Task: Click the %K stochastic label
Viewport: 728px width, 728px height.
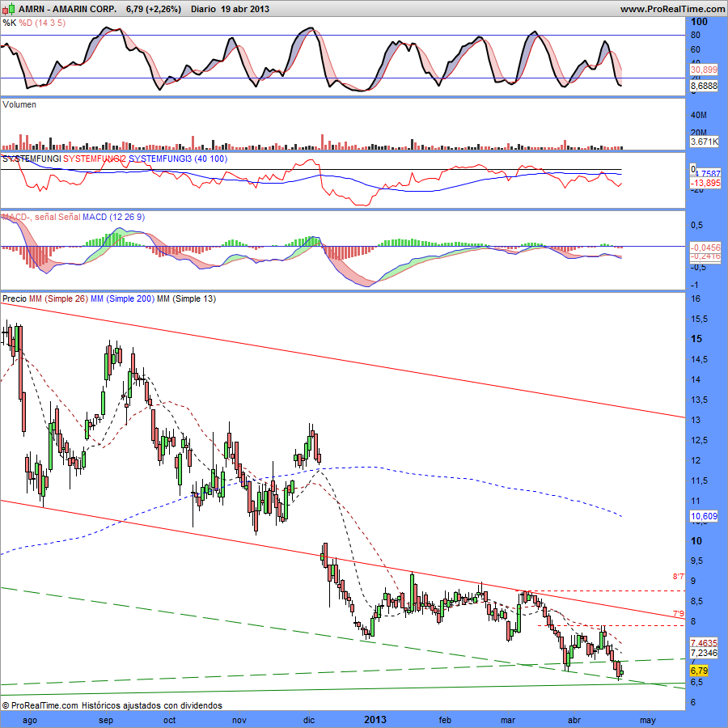Action: tap(9, 23)
